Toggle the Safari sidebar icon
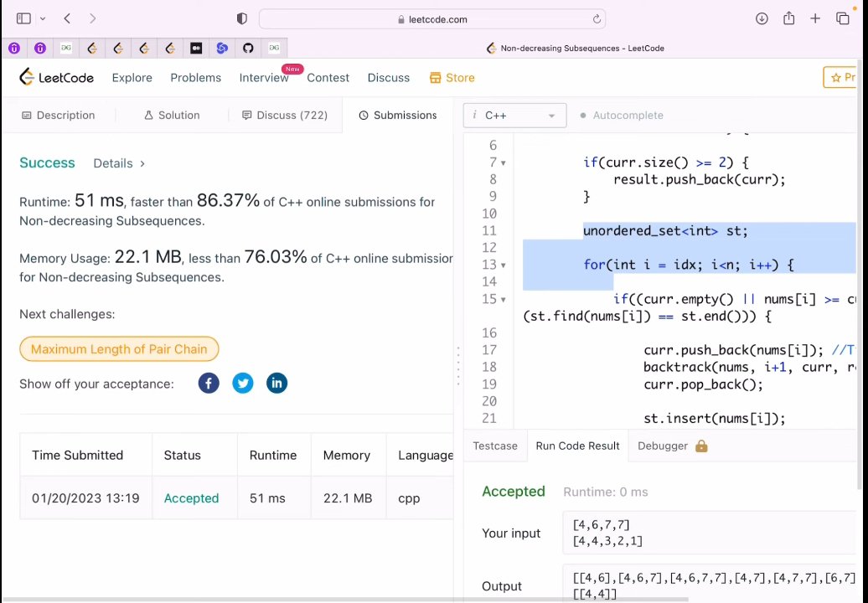Screen dimensions: 868x603 (23, 18)
